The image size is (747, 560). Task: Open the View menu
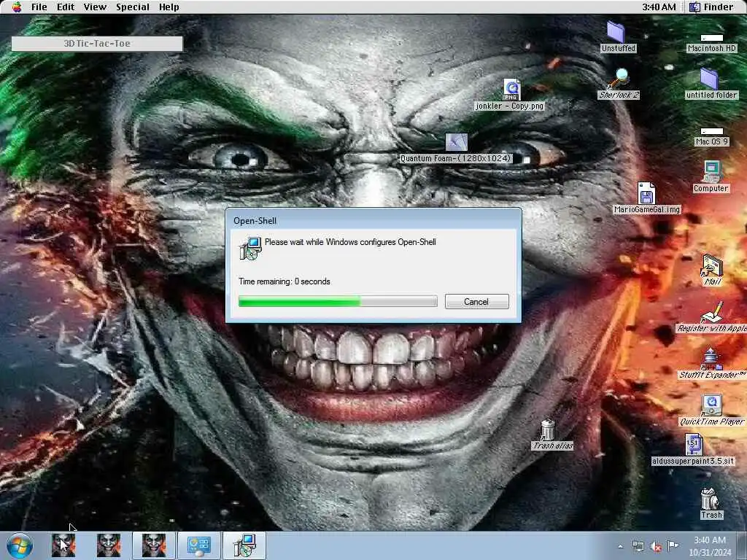tap(95, 7)
